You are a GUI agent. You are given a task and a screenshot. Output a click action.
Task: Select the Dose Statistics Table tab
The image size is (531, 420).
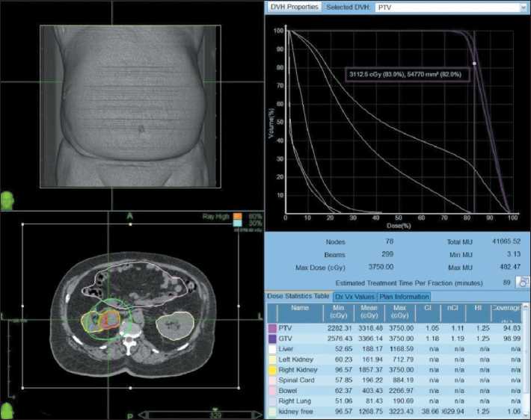299,297
